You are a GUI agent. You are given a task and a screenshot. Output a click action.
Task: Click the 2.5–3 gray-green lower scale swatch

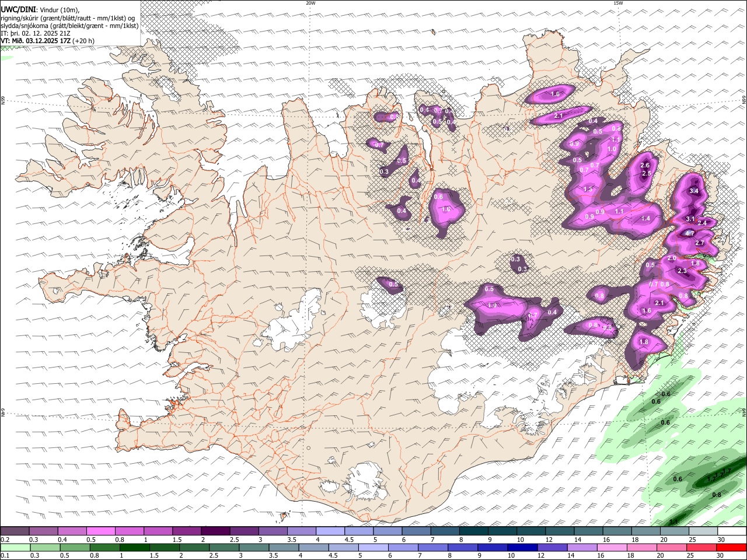(224, 547)
